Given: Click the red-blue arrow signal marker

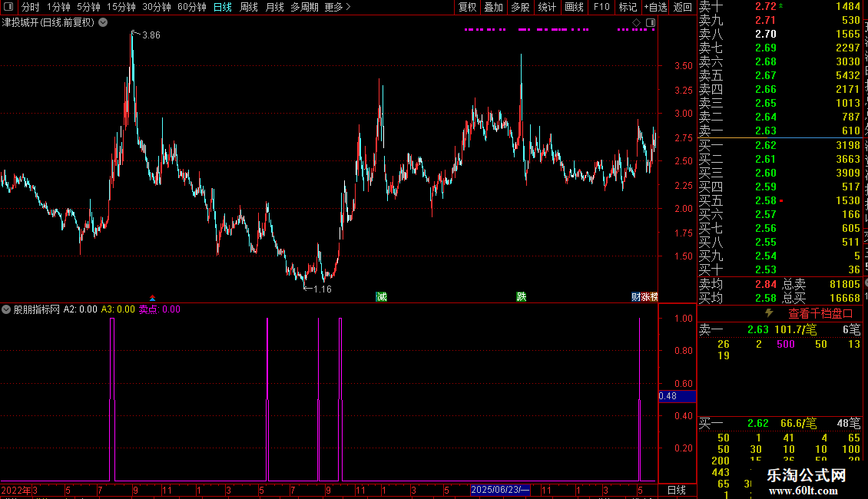Looking at the screenshot, I should pyautogui.click(x=152, y=298).
